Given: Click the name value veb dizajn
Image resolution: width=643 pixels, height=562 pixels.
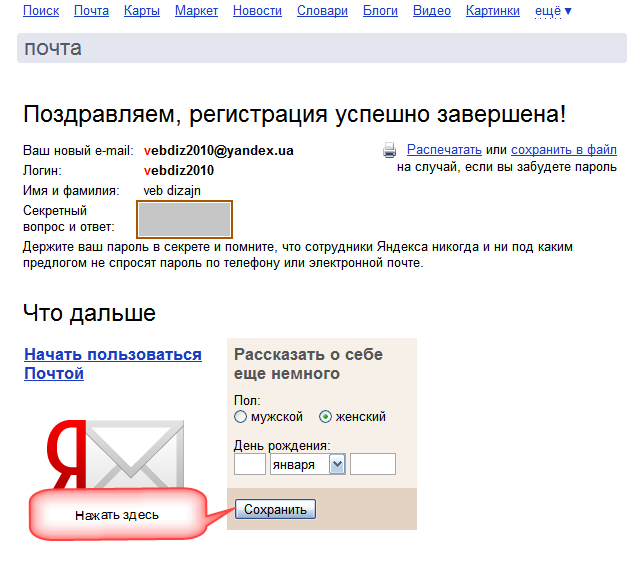Looking at the screenshot, I should click(x=172, y=191).
